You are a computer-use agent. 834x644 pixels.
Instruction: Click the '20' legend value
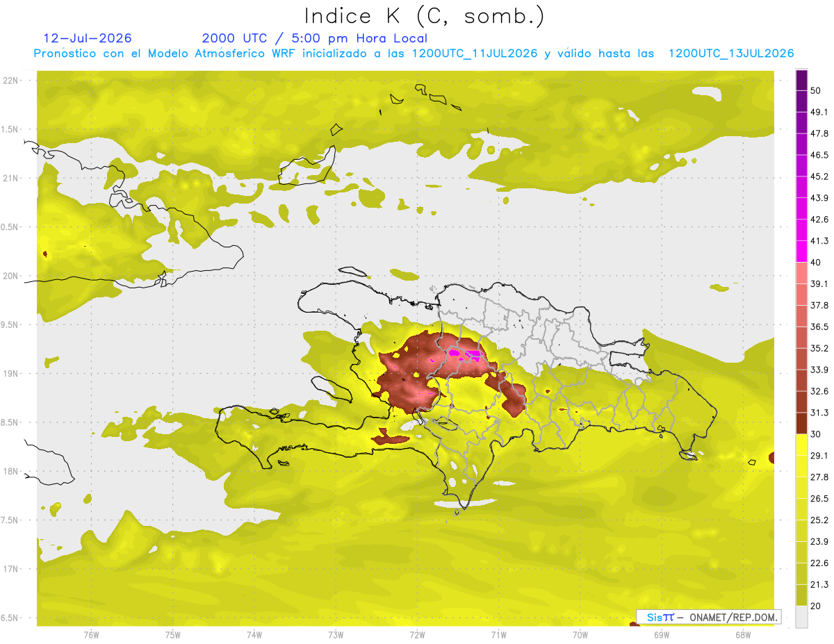pyautogui.click(x=816, y=606)
